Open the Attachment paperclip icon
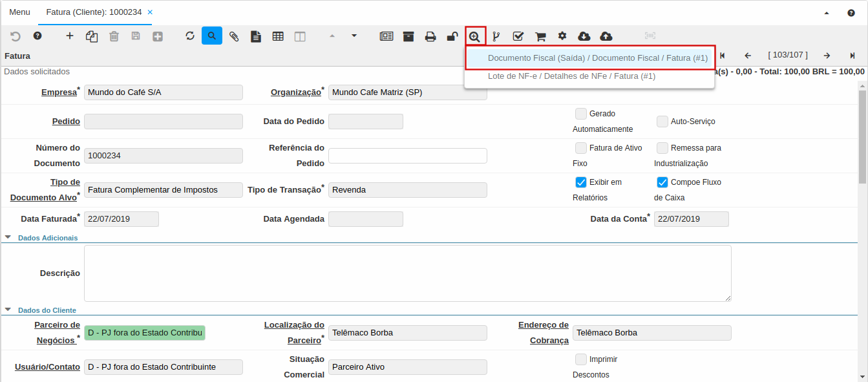 234,36
